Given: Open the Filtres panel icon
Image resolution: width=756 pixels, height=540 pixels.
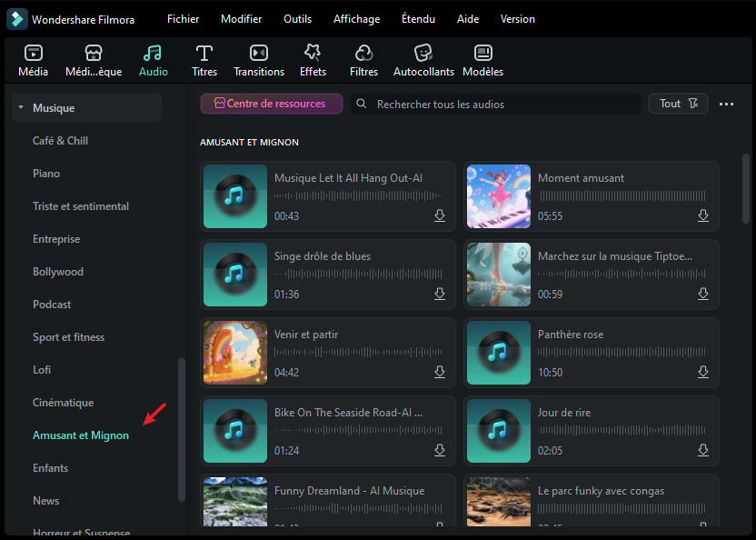Looking at the screenshot, I should pos(363,54).
